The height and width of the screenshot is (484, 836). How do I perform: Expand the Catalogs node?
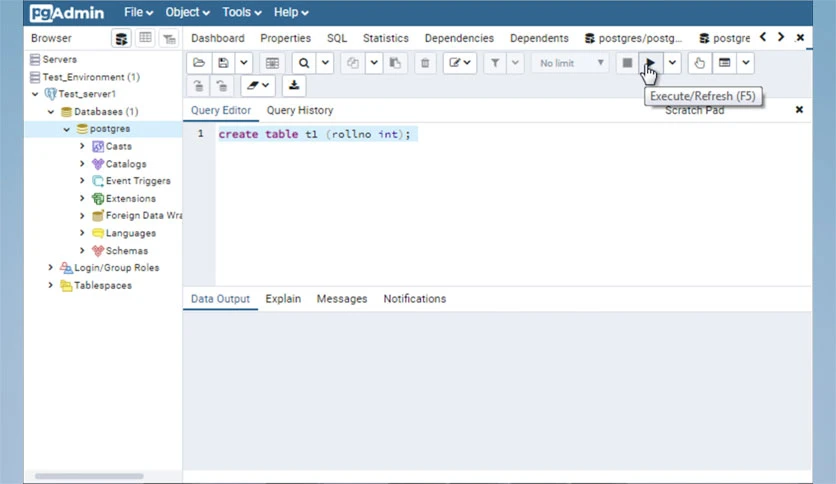coord(82,164)
